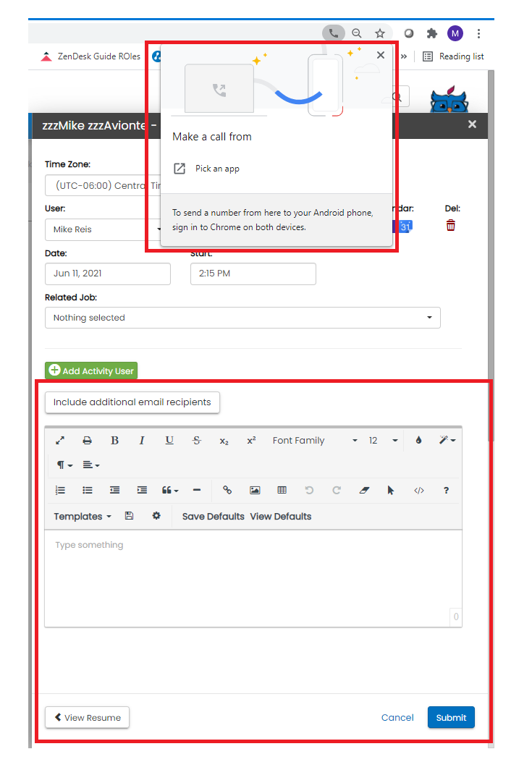Clear formatting with the eraser icon
The image size is (532, 762).
click(364, 490)
